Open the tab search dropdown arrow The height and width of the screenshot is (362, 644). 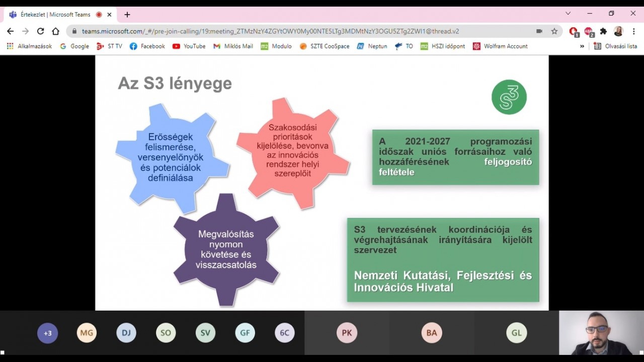(x=568, y=14)
